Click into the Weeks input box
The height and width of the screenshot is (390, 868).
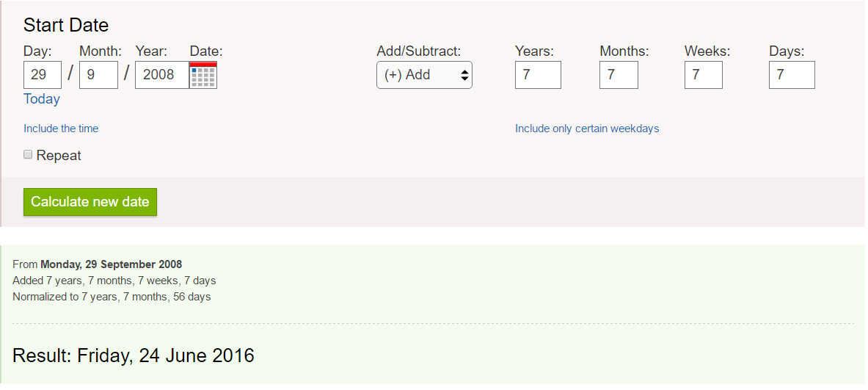click(703, 75)
